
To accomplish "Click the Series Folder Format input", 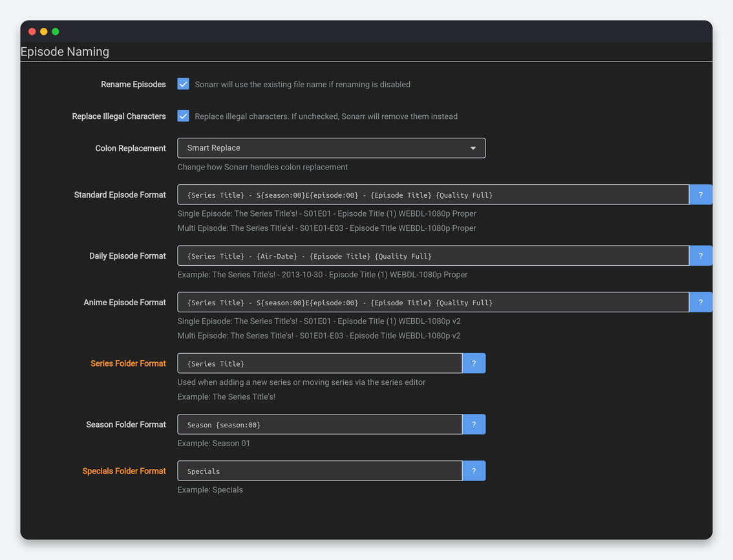I will pos(320,363).
